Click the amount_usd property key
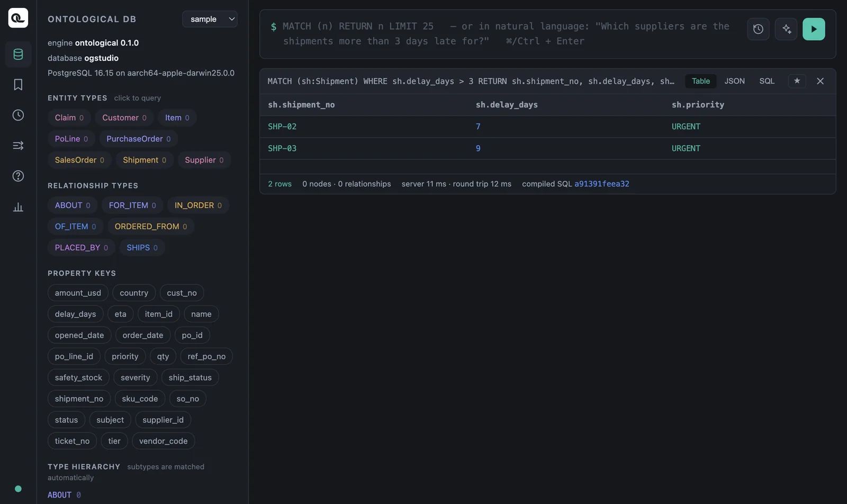Image resolution: width=847 pixels, height=504 pixels. click(x=78, y=293)
